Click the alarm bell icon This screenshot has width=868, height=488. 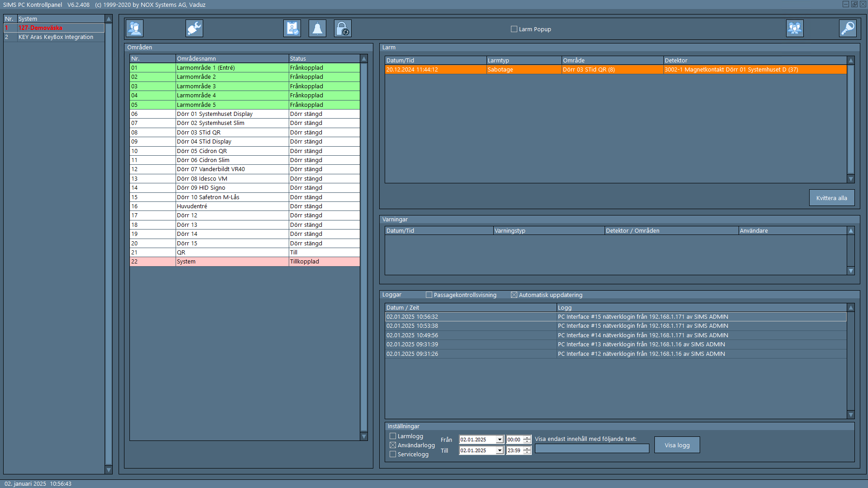pyautogui.click(x=317, y=29)
